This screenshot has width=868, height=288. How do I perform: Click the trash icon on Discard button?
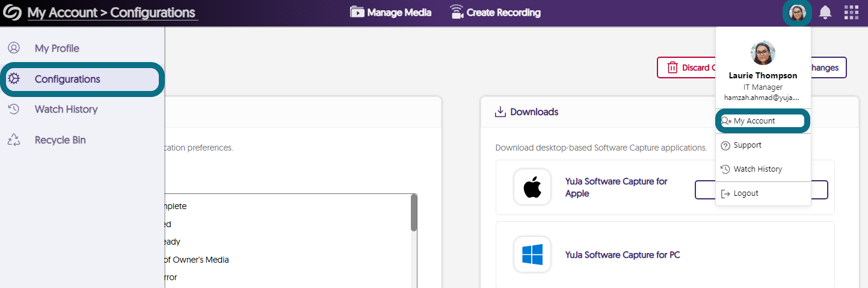(673, 67)
